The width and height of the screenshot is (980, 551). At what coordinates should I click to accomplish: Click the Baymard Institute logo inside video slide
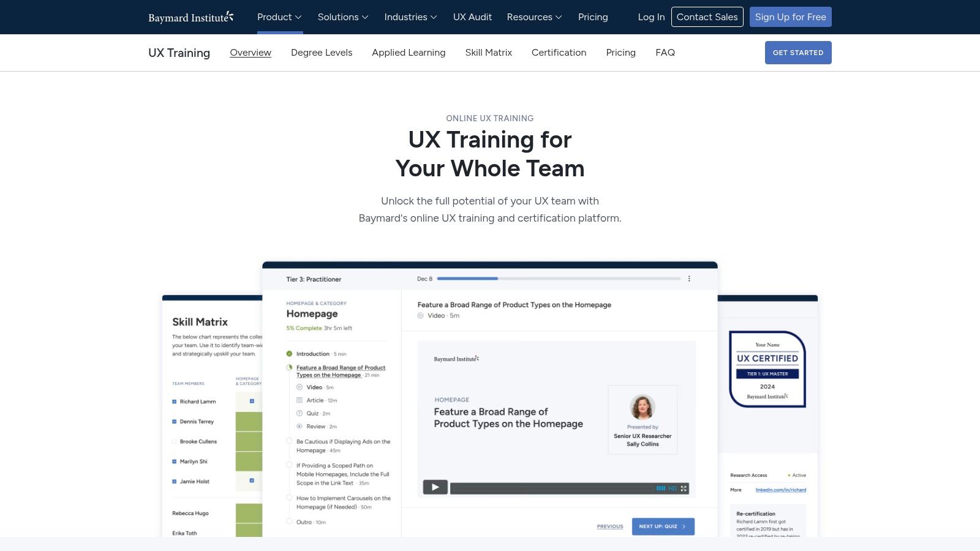pyautogui.click(x=456, y=359)
